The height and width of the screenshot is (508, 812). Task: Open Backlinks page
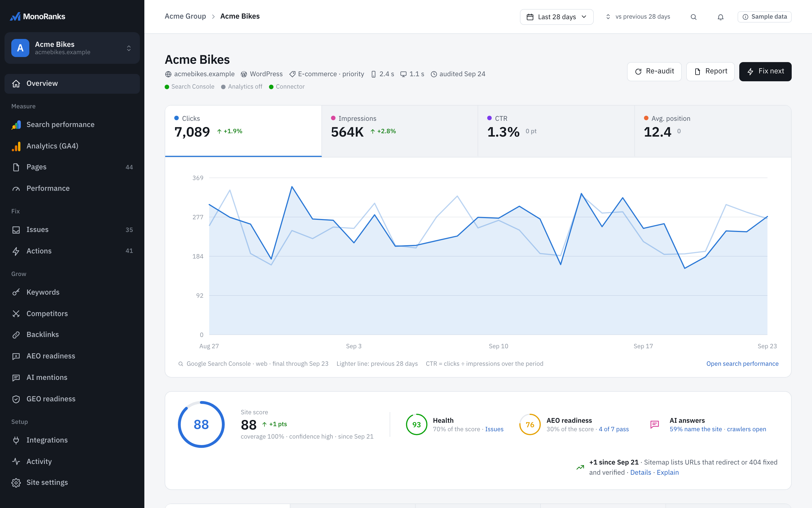click(x=72, y=335)
